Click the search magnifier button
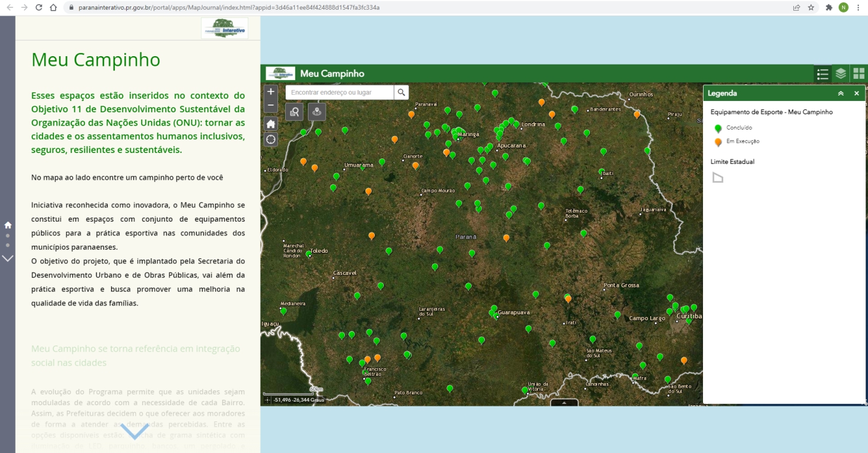Viewport: 868px width, 453px height. tap(401, 92)
